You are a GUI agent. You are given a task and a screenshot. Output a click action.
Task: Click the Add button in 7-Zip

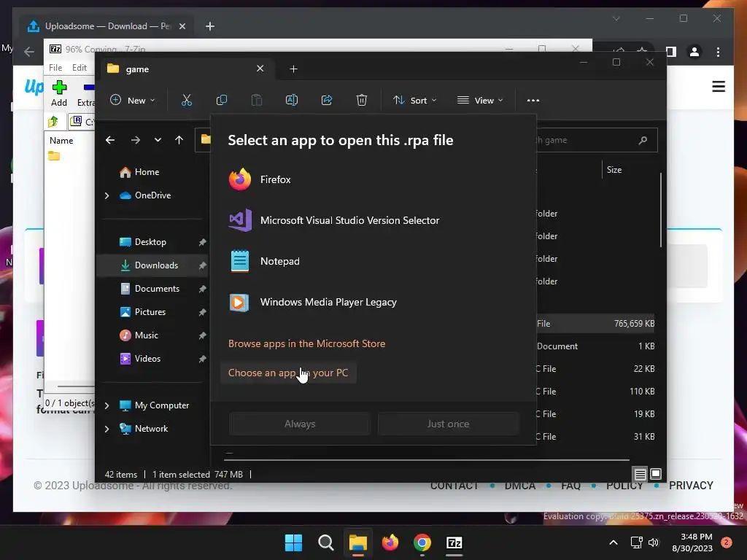(59, 93)
